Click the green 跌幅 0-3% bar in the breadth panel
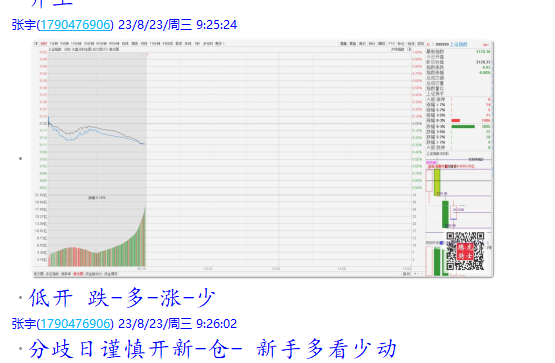This screenshot has height=363, width=555. pos(463,126)
